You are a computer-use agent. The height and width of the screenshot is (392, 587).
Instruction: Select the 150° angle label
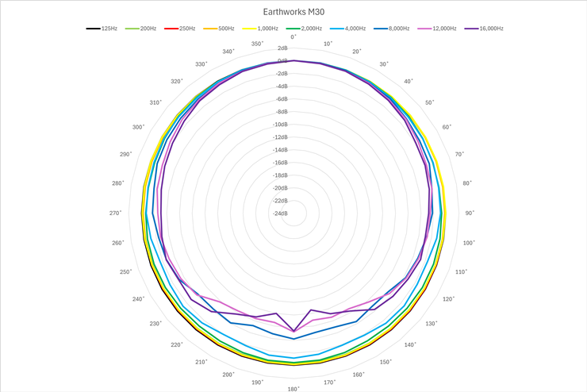tap(386, 362)
